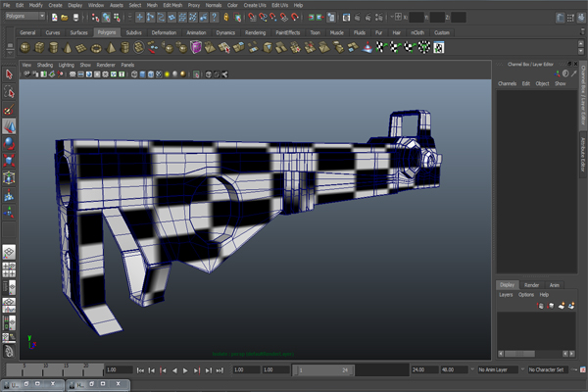The image size is (588, 392).
Task: Save the scene with the disk icon
Action: [x=75, y=18]
